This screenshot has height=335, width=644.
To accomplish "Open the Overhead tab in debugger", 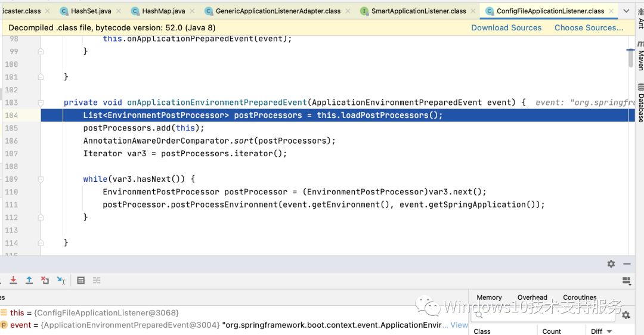I will click(532, 297).
